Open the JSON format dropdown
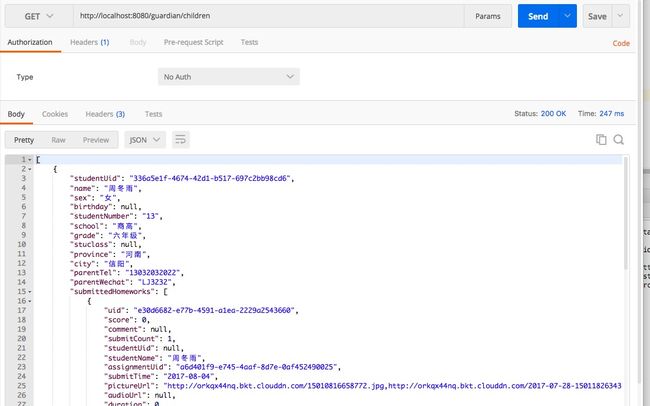The height and width of the screenshot is (406, 650). [145, 140]
